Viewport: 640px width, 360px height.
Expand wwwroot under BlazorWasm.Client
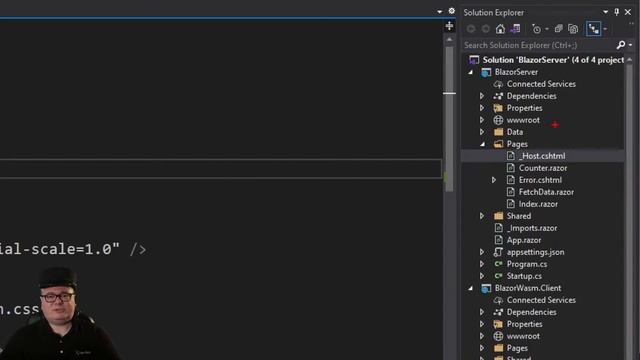coord(482,336)
